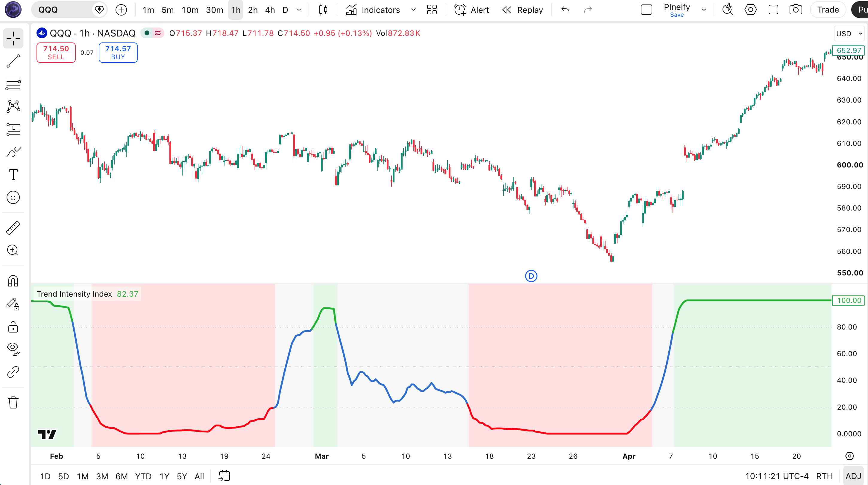Open the quick search lightning icon

728,10
